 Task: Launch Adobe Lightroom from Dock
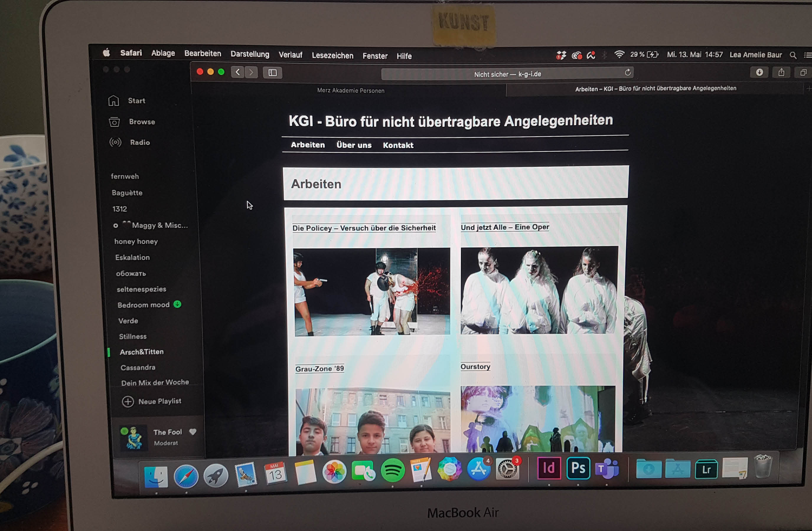706,469
